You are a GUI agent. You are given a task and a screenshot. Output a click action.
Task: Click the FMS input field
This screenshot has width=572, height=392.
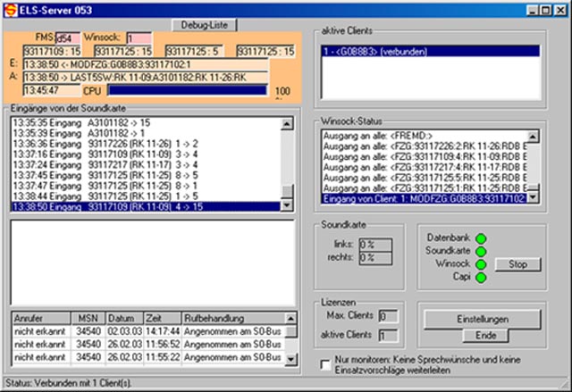pyautogui.click(x=66, y=38)
